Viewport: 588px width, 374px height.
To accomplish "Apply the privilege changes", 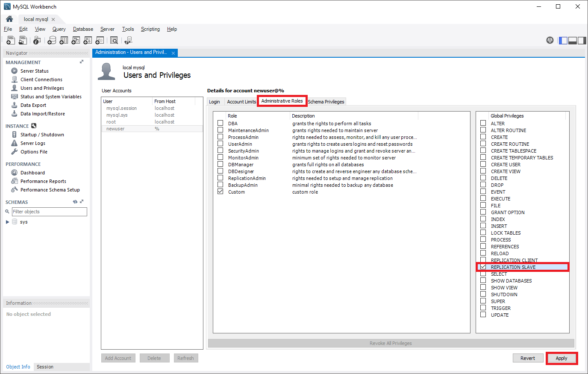I will 562,358.
